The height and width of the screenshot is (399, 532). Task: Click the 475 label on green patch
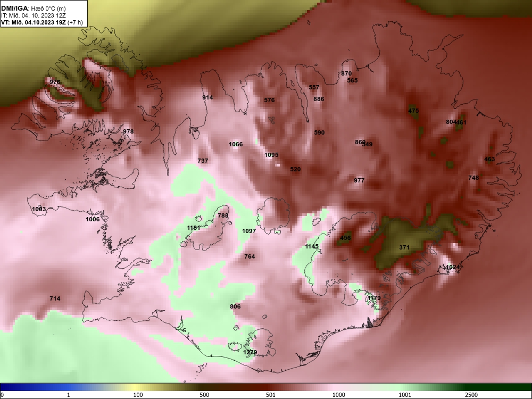pos(413,111)
